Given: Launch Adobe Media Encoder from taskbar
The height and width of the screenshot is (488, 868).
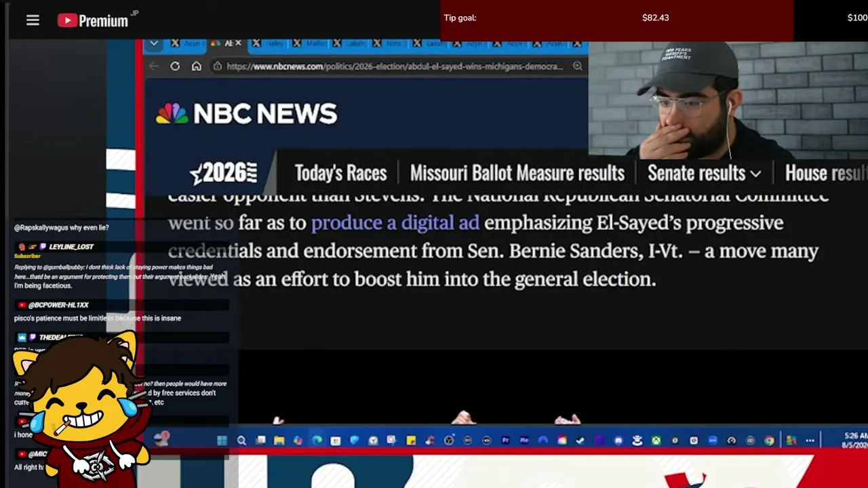Looking at the screenshot, I should coord(524,441).
